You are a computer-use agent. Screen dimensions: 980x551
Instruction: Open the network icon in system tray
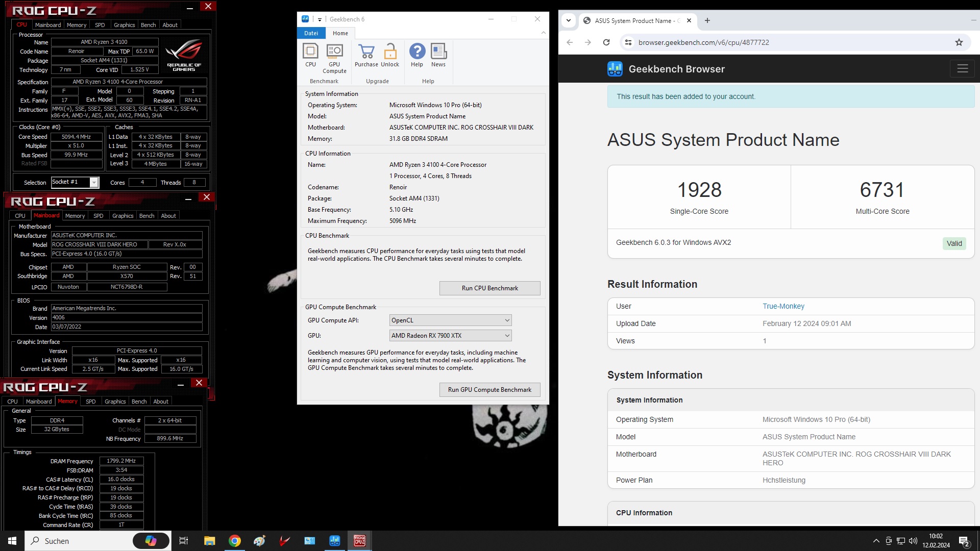click(x=901, y=541)
